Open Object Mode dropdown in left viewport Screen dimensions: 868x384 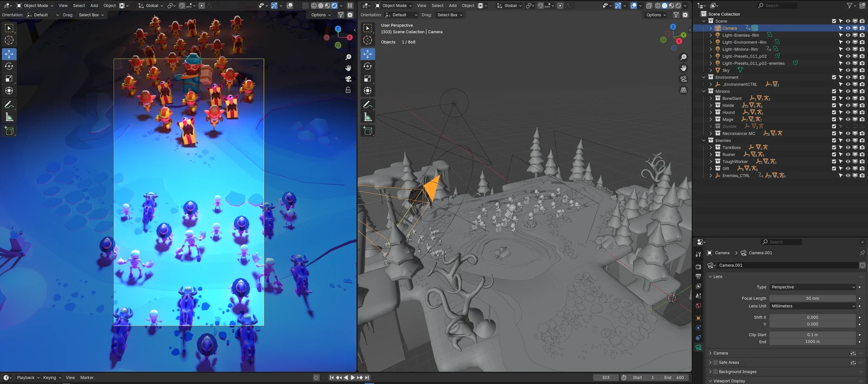coord(35,5)
